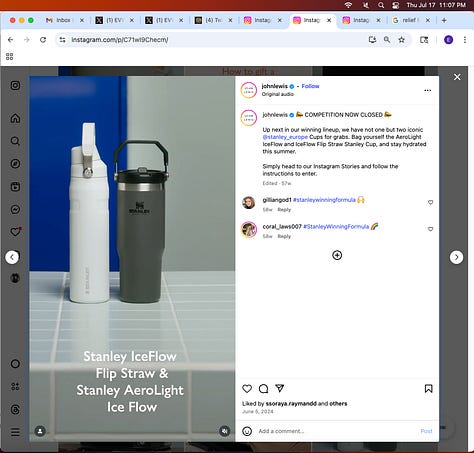Open Threads icon in sidebar
The image size is (474, 453).
(15, 409)
